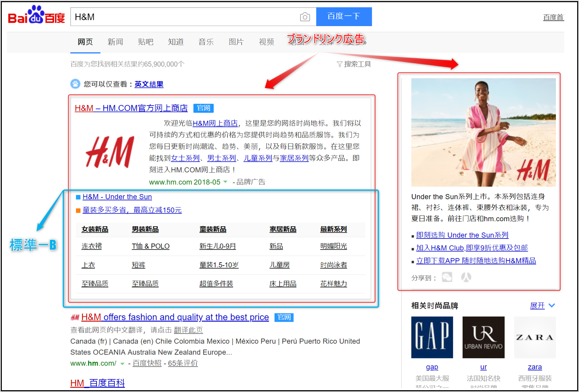Expand dropdown arrow after www.hm.com 2018-05
This screenshot has height=392, width=579.
click(x=226, y=182)
